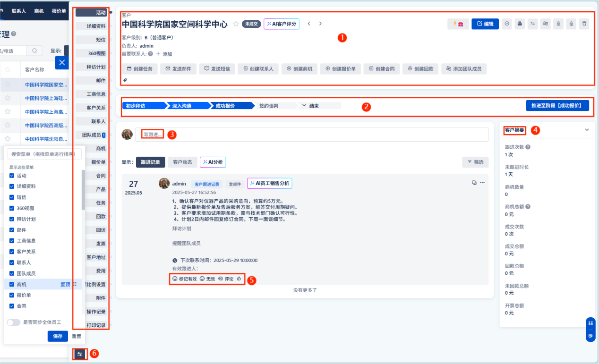Go to previous customer with left arrow
Viewport: 599px width, 364px height.
[x=309, y=24]
